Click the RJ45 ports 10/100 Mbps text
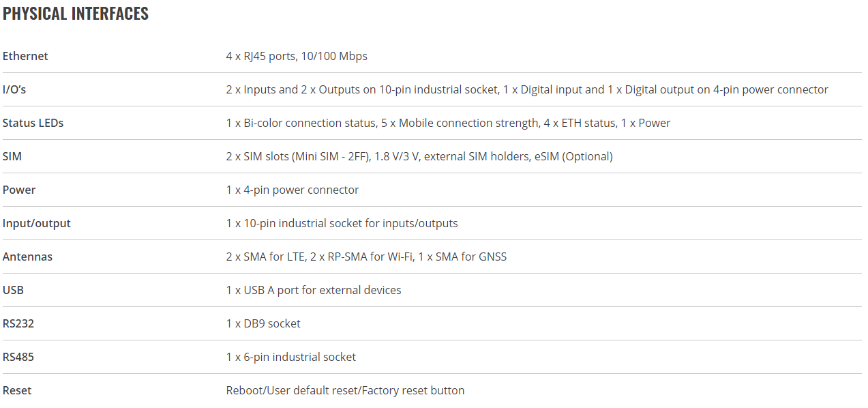The height and width of the screenshot is (408, 868). [x=297, y=56]
